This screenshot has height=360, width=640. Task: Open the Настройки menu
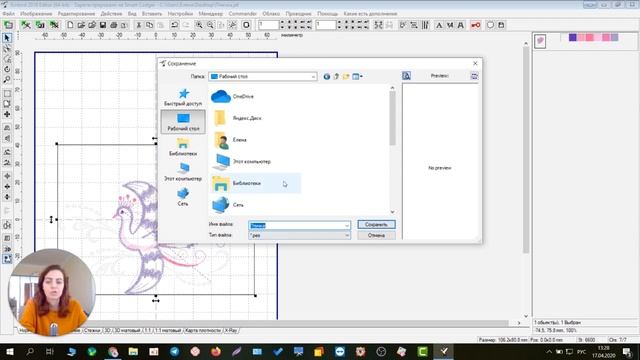tap(180, 13)
